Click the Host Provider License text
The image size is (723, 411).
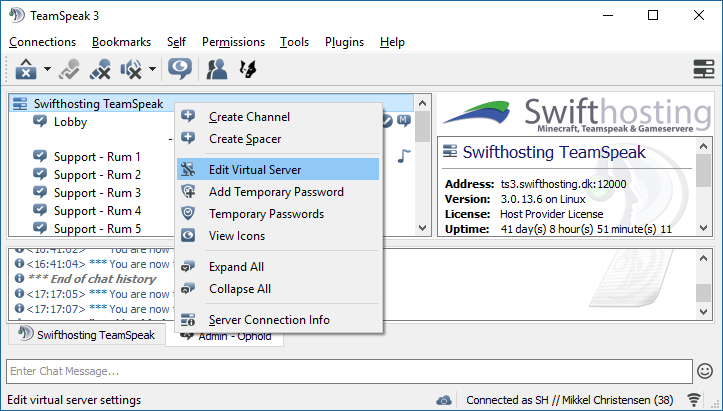pyautogui.click(x=551, y=214)
